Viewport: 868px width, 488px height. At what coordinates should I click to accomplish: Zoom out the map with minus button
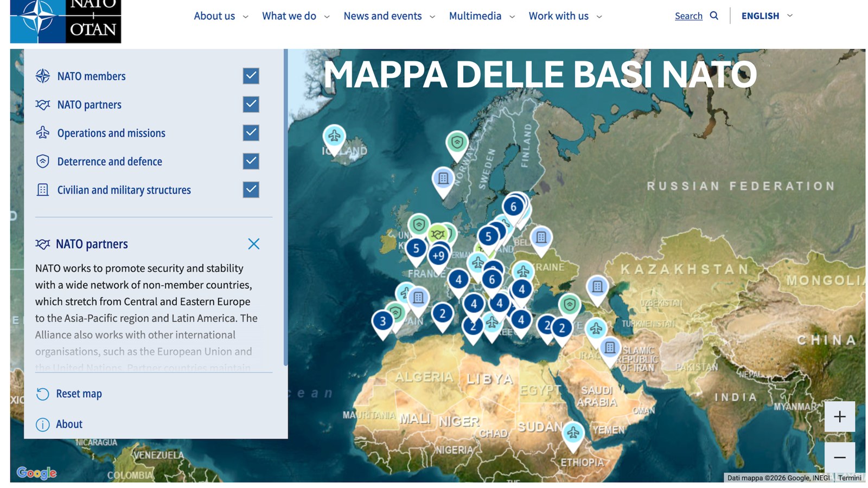tap(839, 457)
